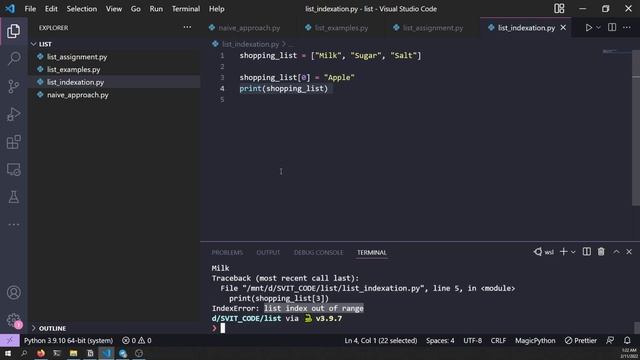Collapse the LIST folder section

114,44
